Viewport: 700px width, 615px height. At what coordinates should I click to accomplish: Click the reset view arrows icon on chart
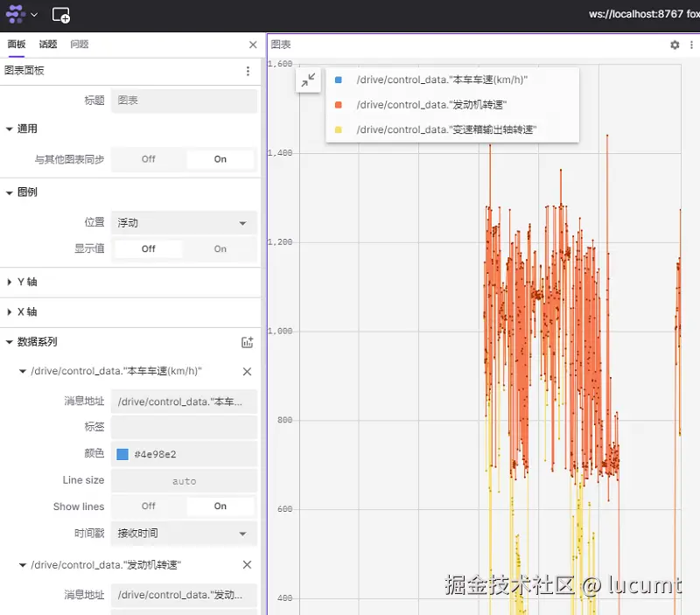(x=309, y=80)
